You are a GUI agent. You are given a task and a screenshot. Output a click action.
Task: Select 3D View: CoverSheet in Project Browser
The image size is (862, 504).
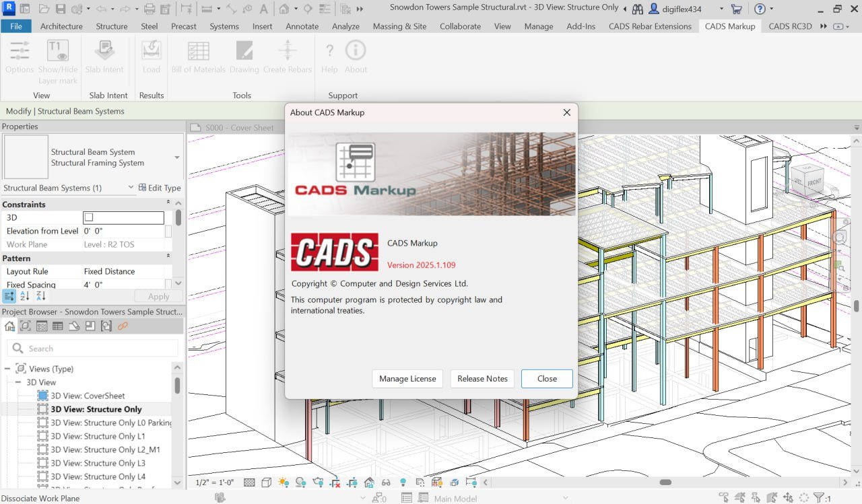tap(88, 396)
